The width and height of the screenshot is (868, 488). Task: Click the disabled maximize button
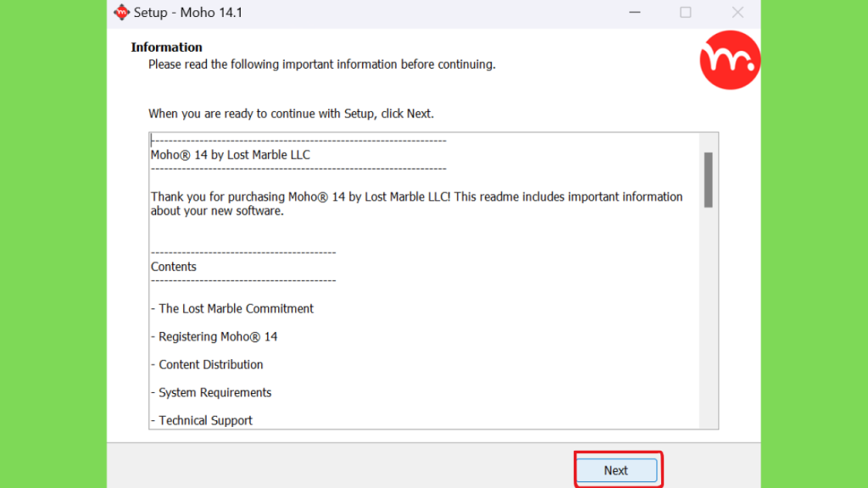click(685, 12)
